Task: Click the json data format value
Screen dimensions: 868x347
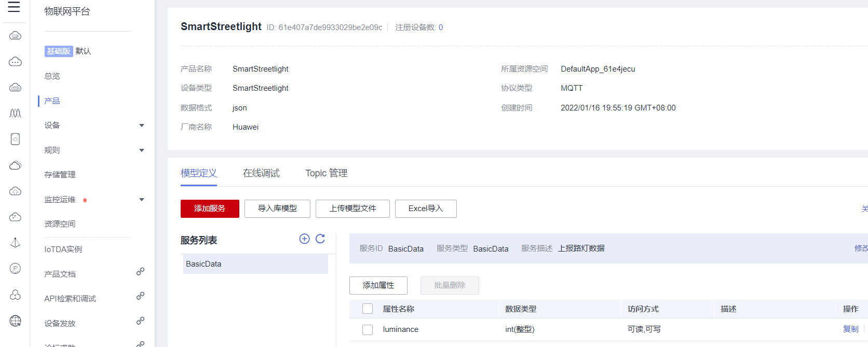Action: coord(240,108)
